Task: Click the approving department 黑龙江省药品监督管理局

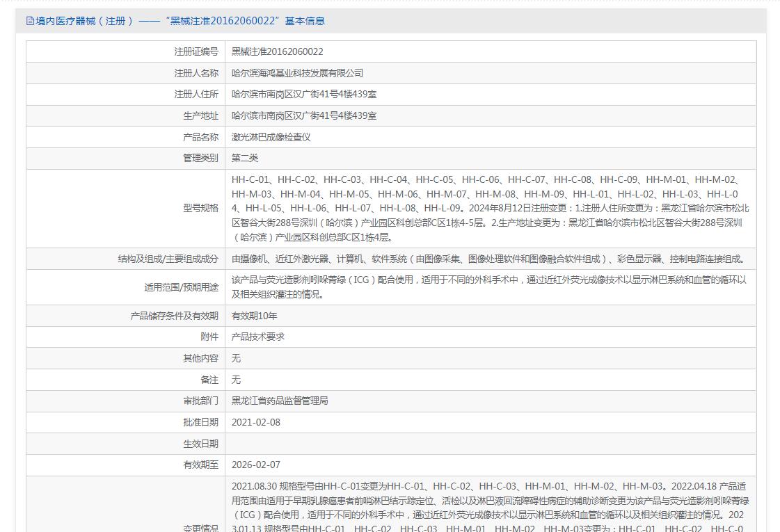Action: 279,401
